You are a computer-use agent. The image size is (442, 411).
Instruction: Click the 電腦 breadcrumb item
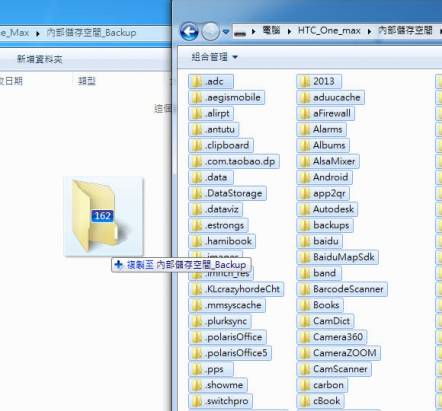[271, 31]
